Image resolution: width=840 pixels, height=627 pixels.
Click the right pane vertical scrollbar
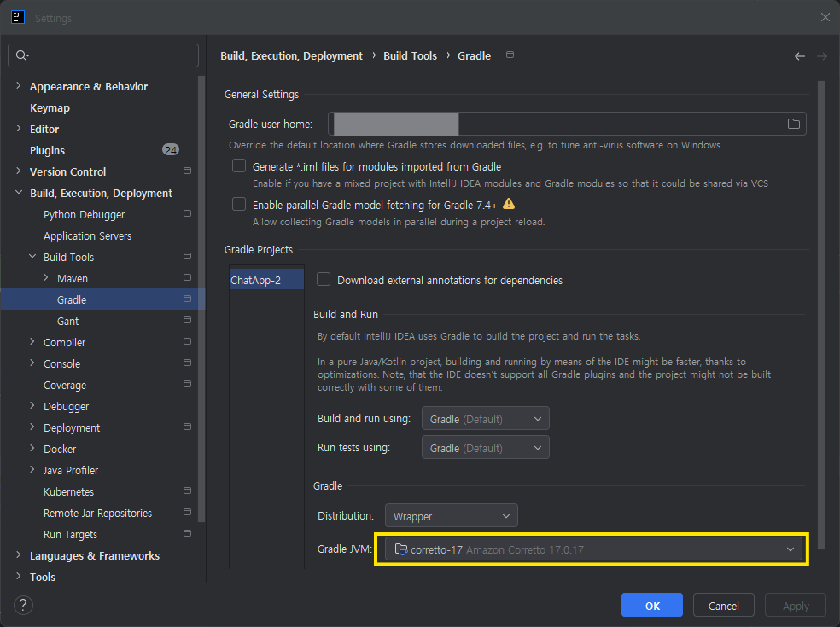820,316
